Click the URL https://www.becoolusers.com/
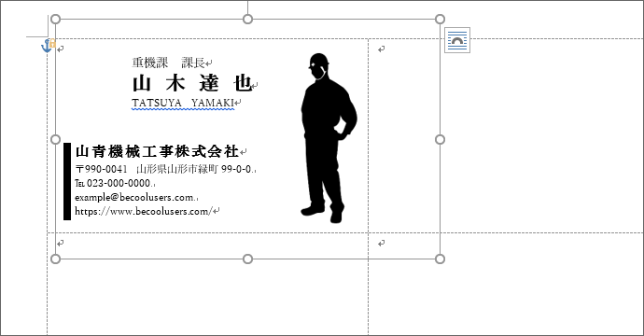Viewport: 644px width, 336px height. click(144, 211)
